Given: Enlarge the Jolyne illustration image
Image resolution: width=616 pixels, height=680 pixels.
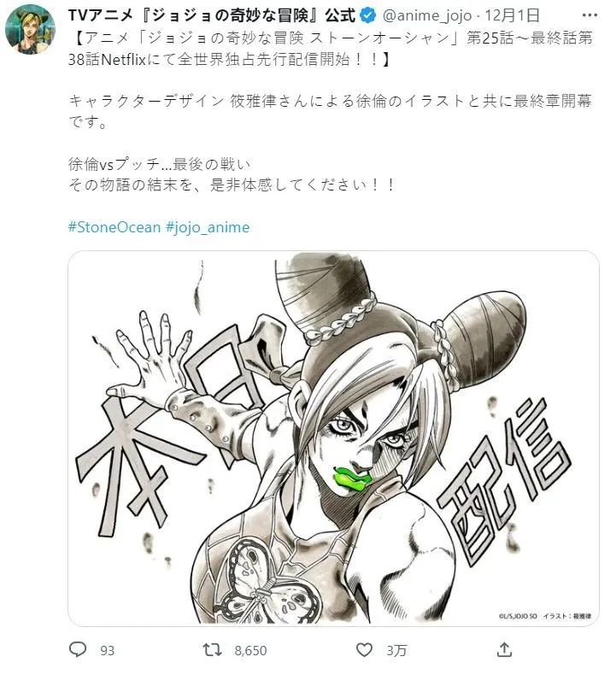Looking at the screenshot, I should pyautogui.click(x=333, y=438).
